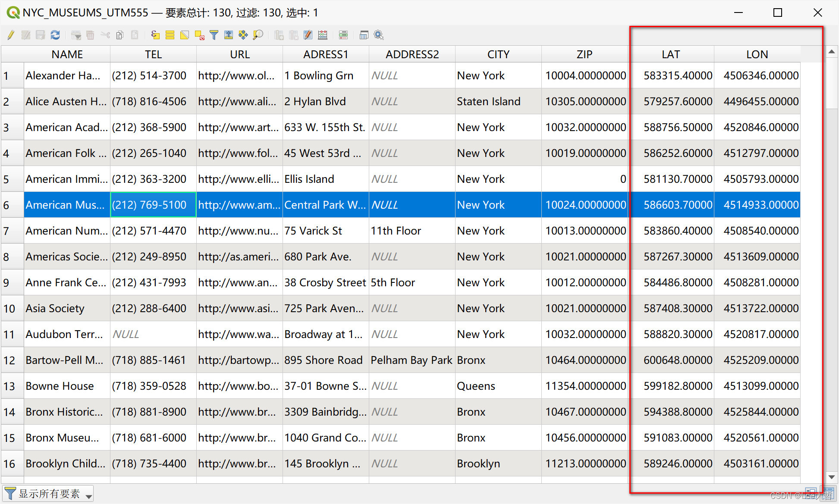
Task: Click the '11354.00000000' ZIP cell
Action: click(584, 386)
